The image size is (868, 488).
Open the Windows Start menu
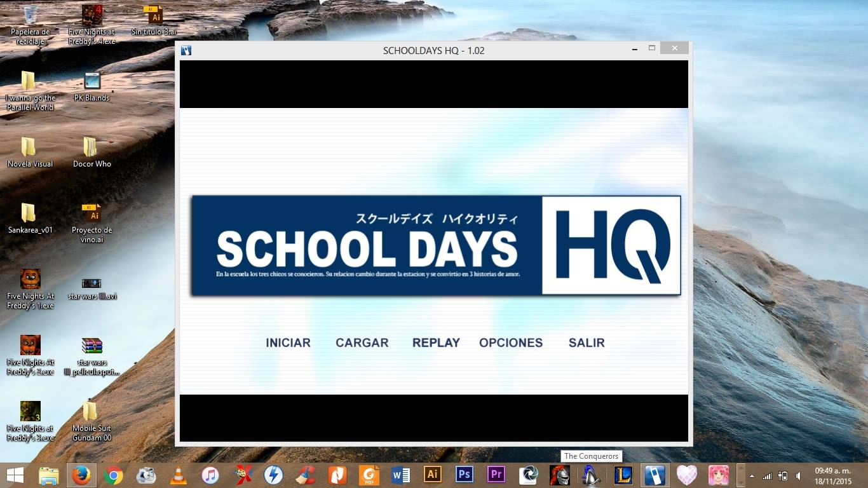click(15, 475)
